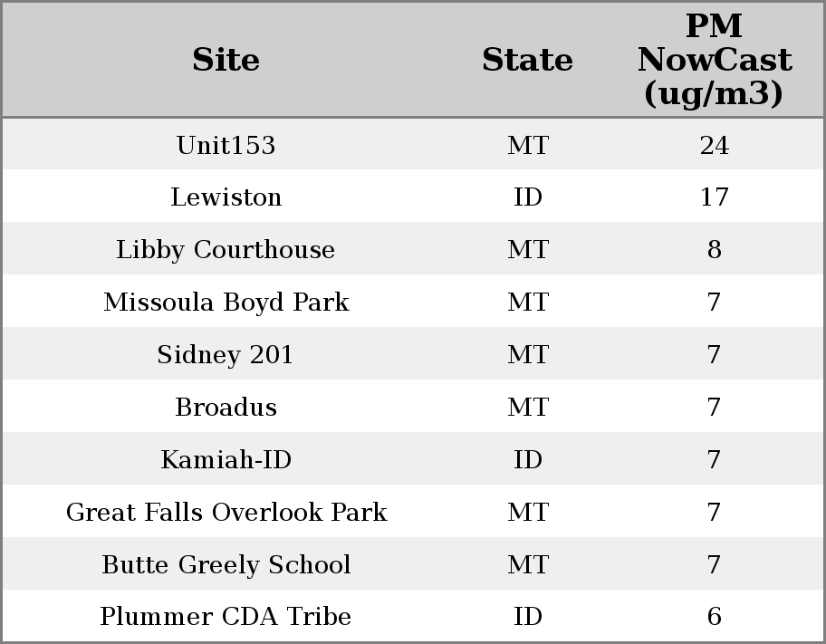The width and height of the screenshot is (826, 644).
Task: Click the Butte Greely School row
Action: point(226,564)
